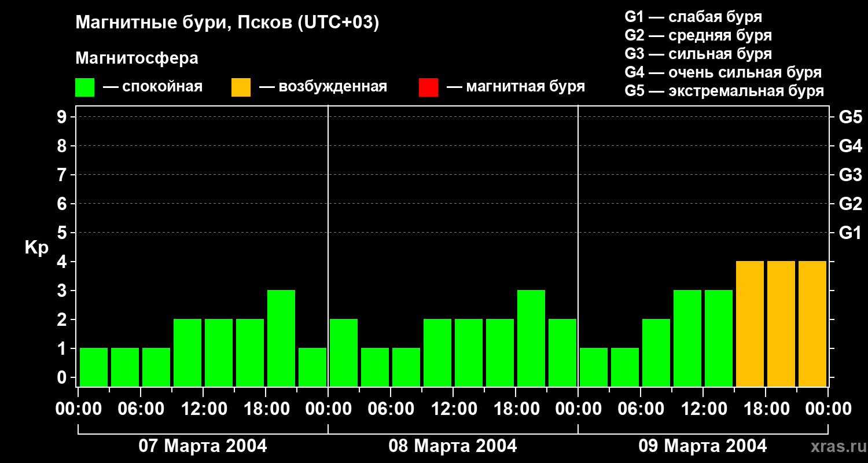Click the 'G4' right-axis label
Viewport: 868px width, 463px height.
point(850,146)
